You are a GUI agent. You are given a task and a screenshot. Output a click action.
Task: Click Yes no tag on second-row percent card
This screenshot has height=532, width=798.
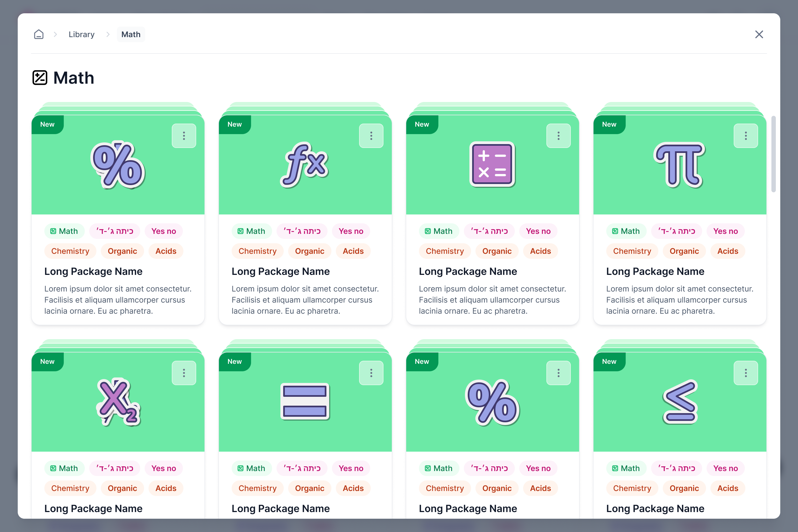point(538,468)
